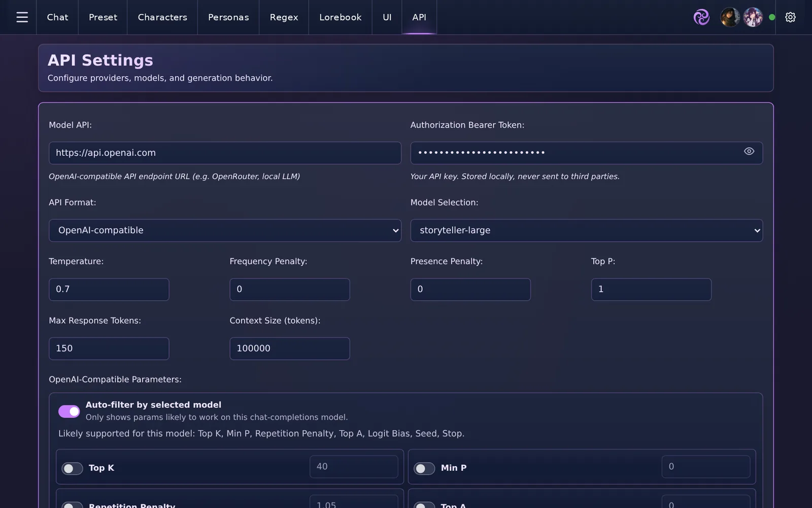
Task: Open the purple-haired persona avatar
Action: 753,17
